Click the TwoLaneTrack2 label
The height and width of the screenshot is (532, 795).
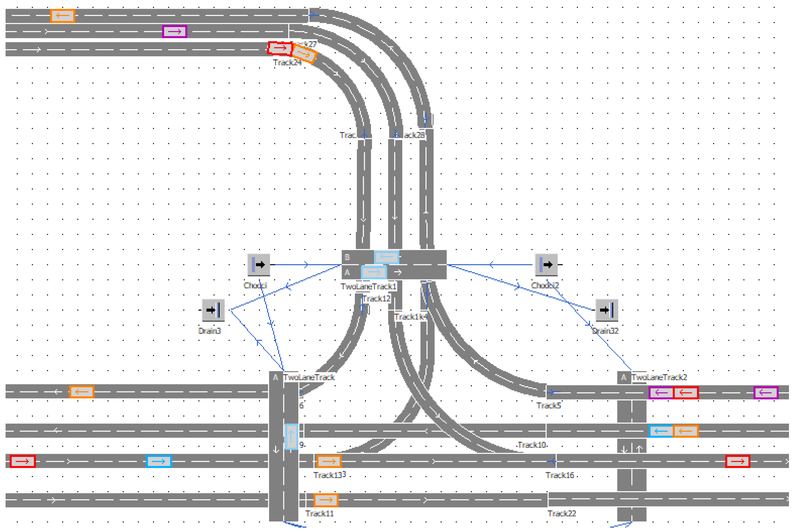(x=659, y=377)
